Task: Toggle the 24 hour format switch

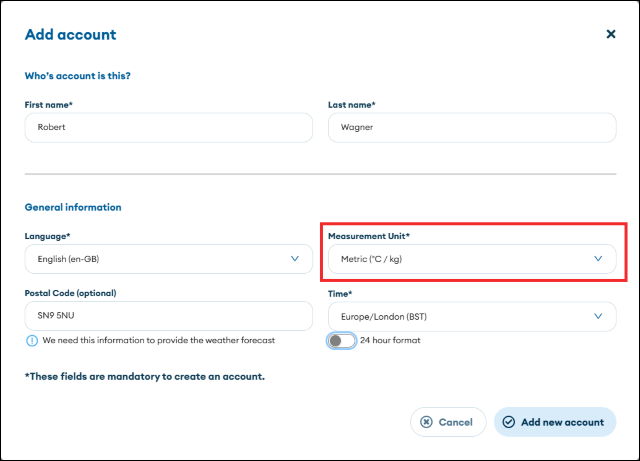Action: coord(341,341)
